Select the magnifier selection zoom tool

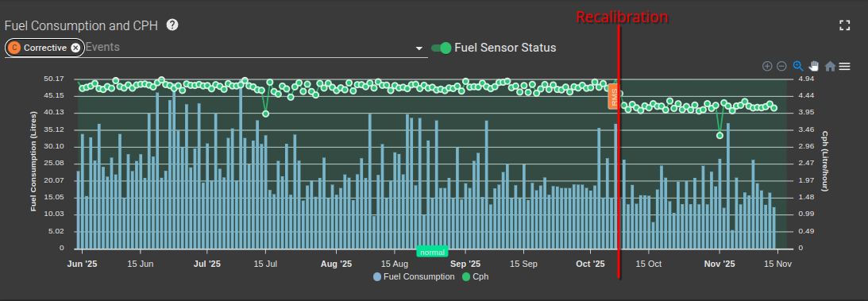(797, 67)
